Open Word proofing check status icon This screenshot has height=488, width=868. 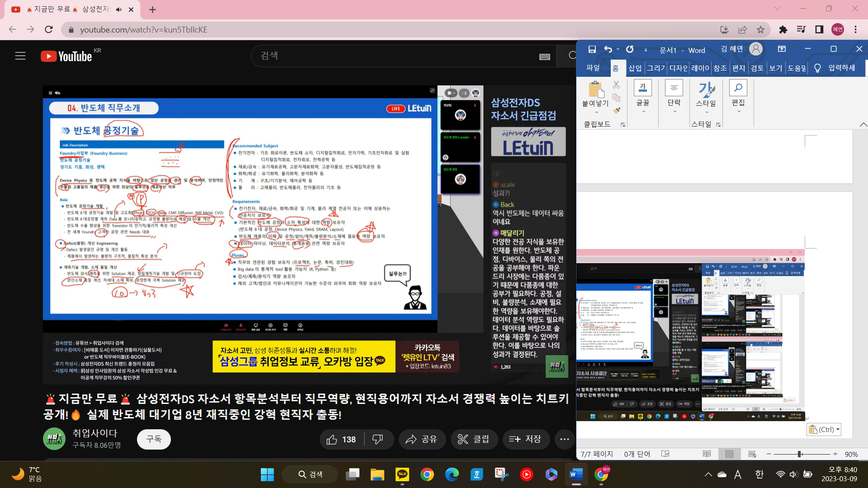665,454
